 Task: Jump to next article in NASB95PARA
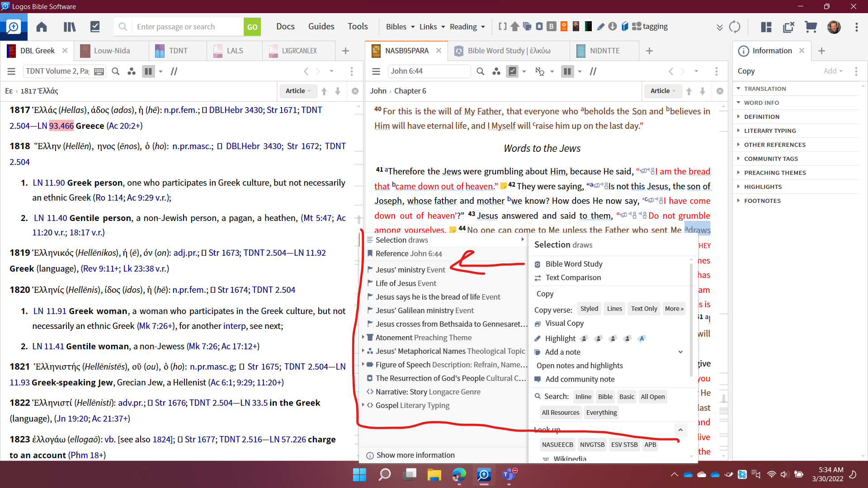pyautogui.click(x=703, y=91)
